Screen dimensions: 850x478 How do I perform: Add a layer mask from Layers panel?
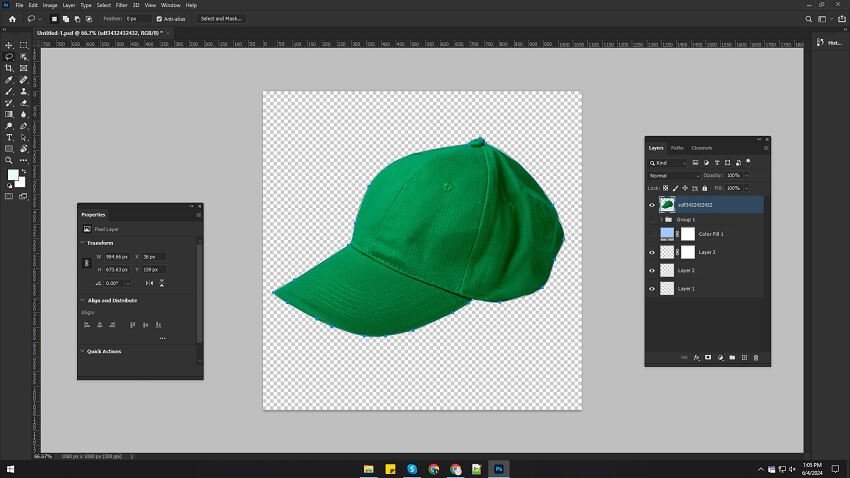click(708, 358)
